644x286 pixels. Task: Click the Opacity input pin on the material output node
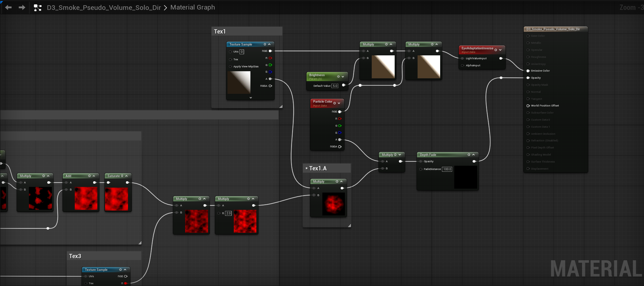(528, 78)
